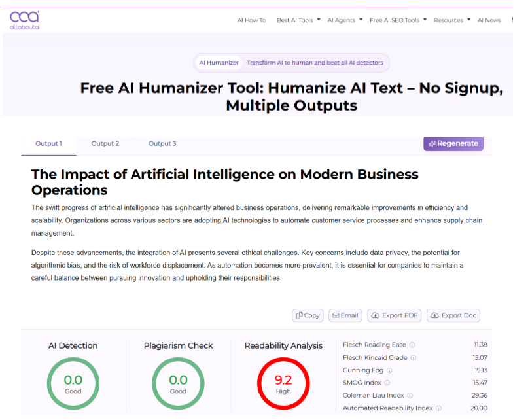Click the Flesch Reading Ease info icon

click(412, 345)
